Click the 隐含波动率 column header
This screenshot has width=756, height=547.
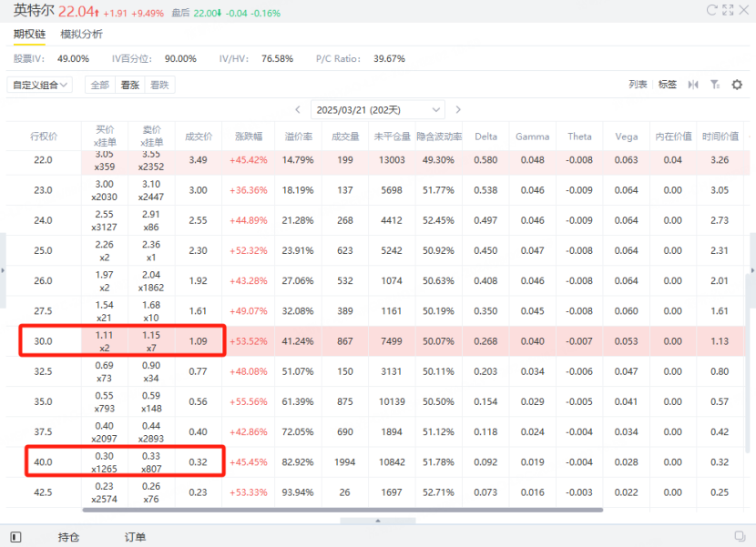(439, 137)
